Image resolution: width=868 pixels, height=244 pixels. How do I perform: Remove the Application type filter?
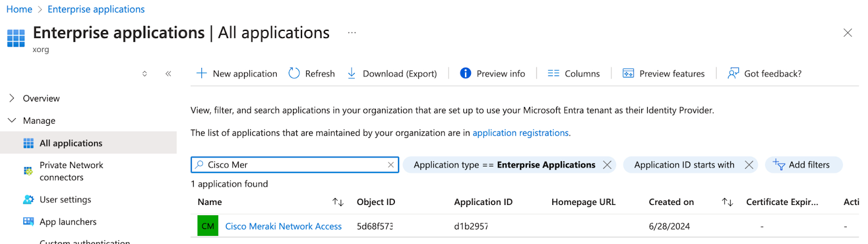[607, 165]
